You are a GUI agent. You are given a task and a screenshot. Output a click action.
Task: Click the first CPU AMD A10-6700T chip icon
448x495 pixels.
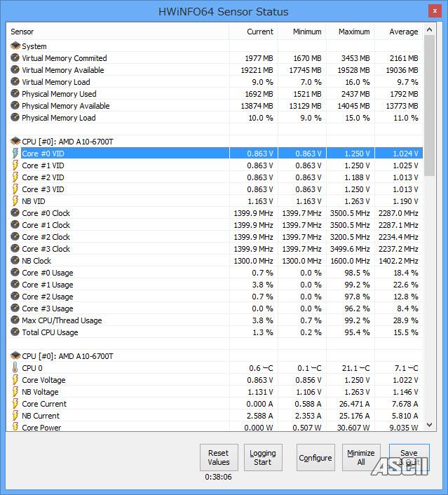[x=15, y=141]
